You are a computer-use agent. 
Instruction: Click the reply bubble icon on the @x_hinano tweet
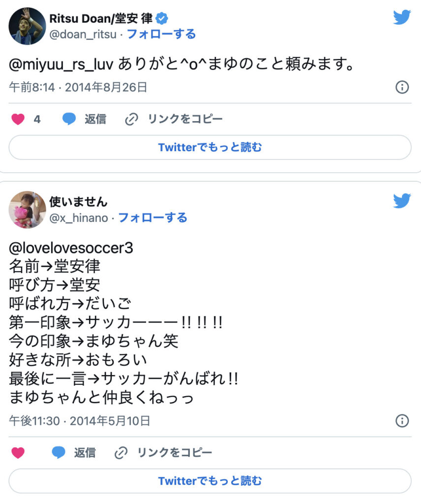pyautogui.click(x=59, y=453)
